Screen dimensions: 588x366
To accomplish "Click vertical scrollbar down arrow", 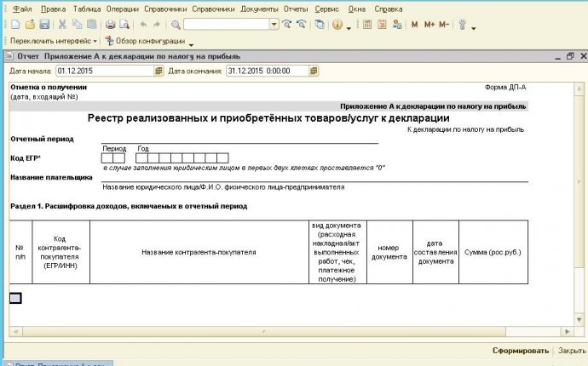I will [579, 320].
